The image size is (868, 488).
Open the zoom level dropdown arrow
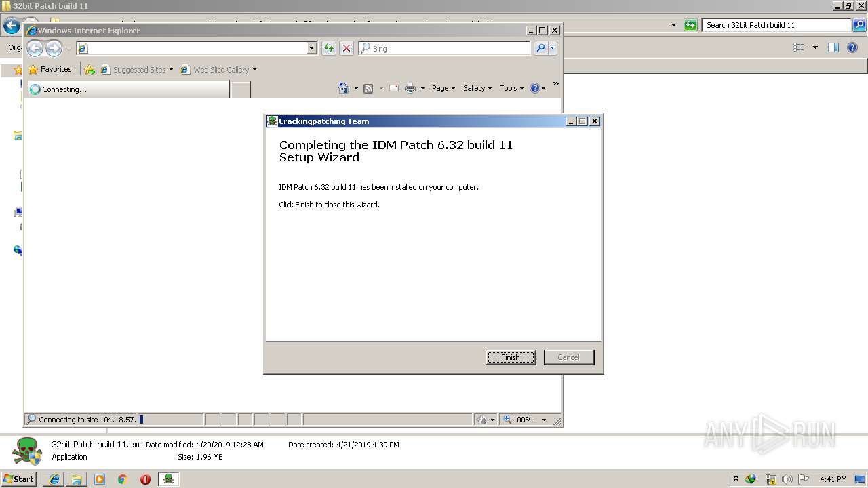[544, 420]
